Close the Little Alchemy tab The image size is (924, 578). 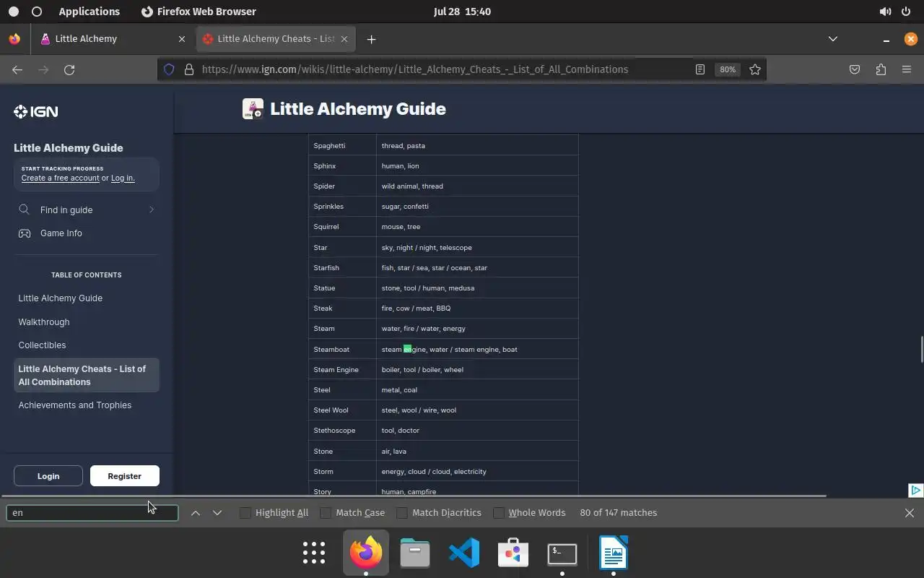182,39
